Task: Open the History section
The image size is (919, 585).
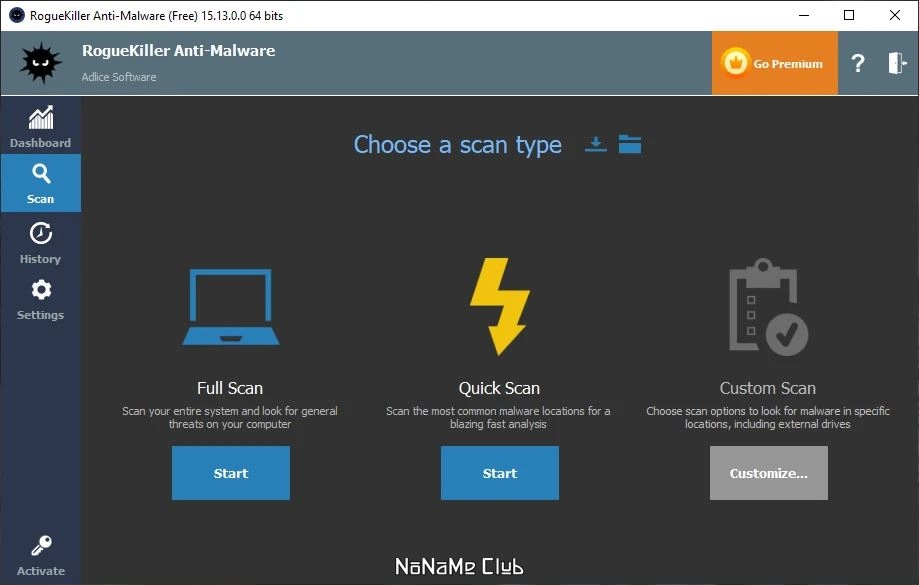Action: (40, 243)
